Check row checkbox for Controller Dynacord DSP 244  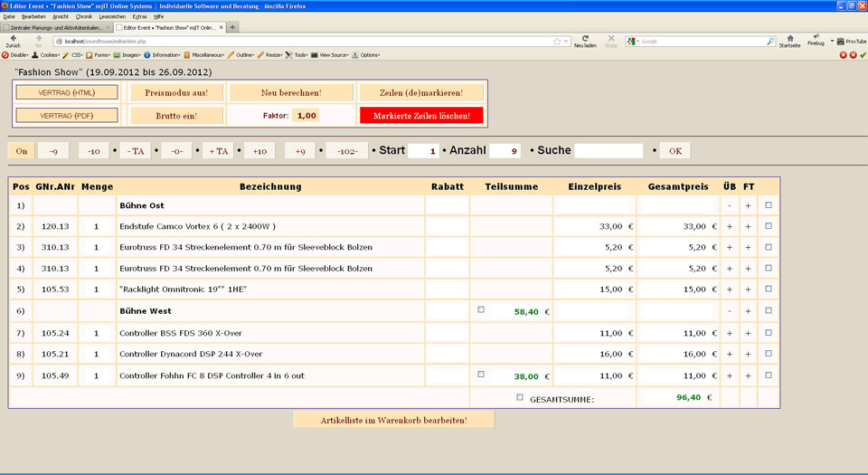[x=769, y=353]
